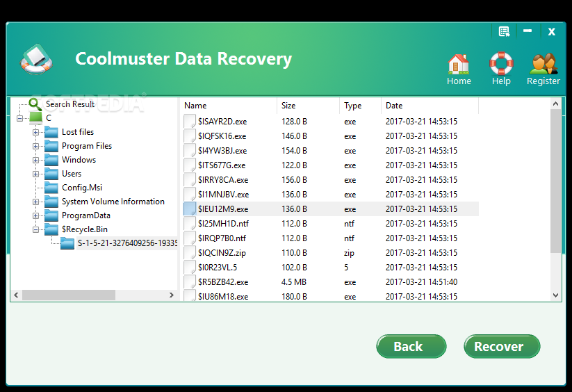
Task: Expand System Volume Information node
Action: (35, 202)
